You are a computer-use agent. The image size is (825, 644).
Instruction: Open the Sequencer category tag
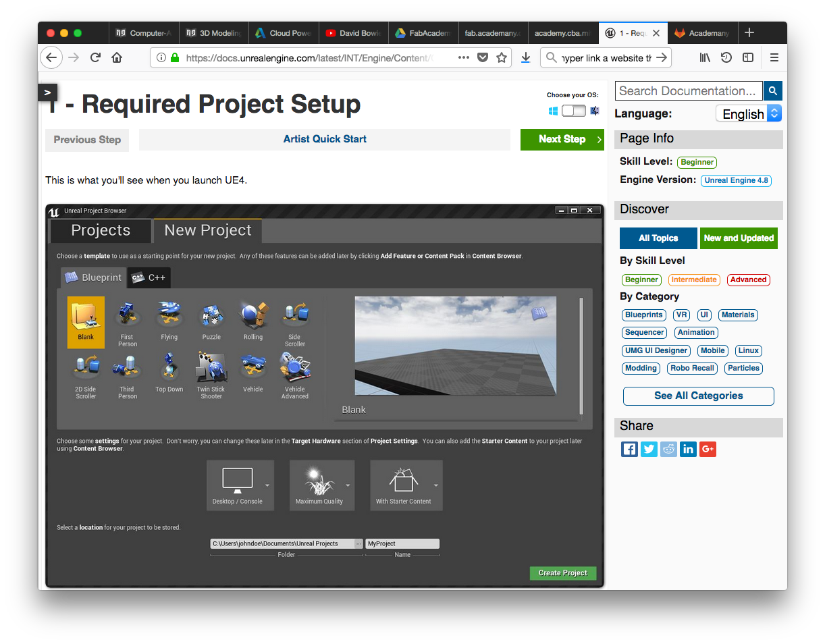pos(645,332)
